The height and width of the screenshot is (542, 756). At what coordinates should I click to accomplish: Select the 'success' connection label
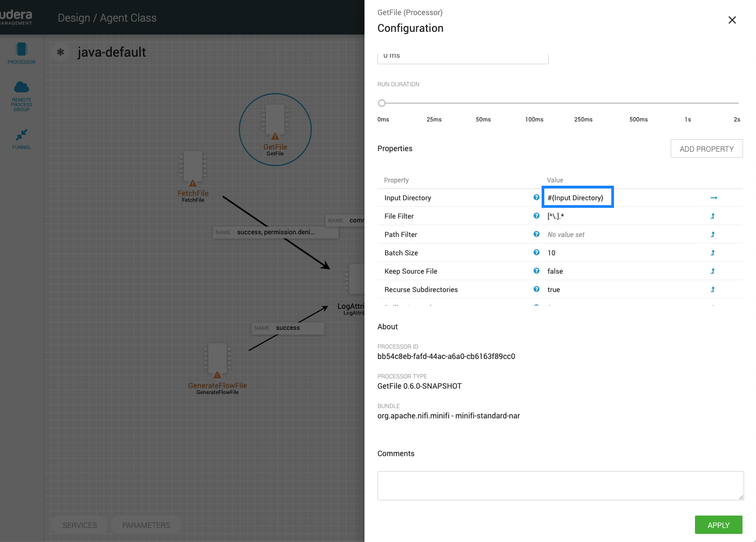288,328
